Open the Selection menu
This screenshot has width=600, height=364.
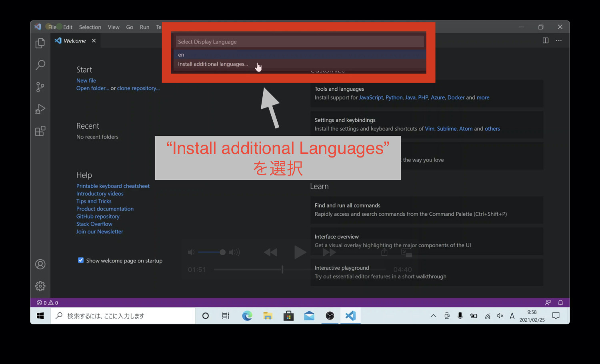pos(90,27)
